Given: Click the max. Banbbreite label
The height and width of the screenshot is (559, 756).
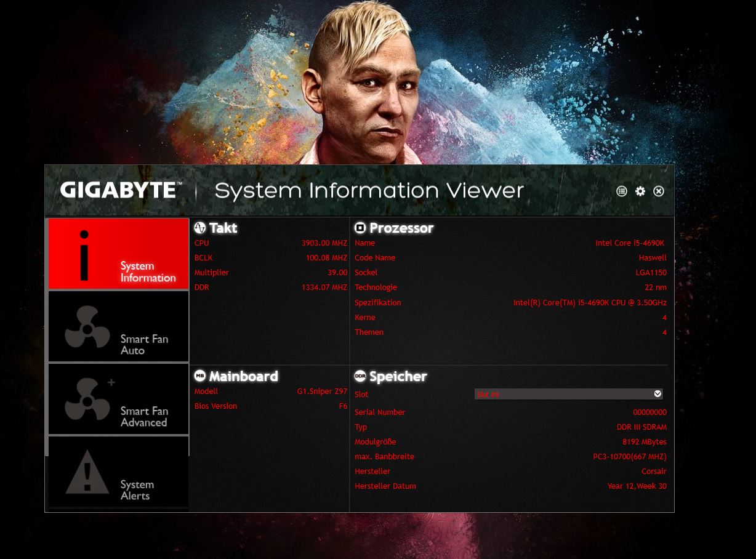Looking at the screenshot, I should [x=384, y=457].
